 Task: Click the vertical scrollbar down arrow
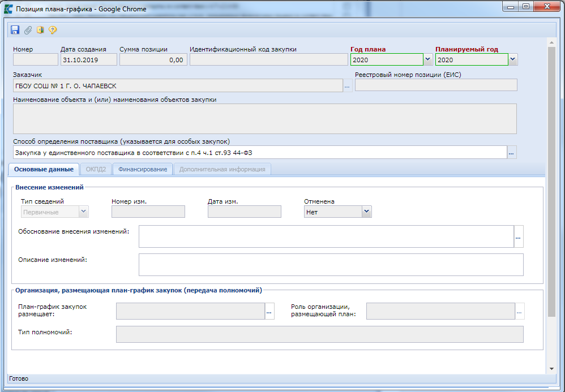click(552, 368)
